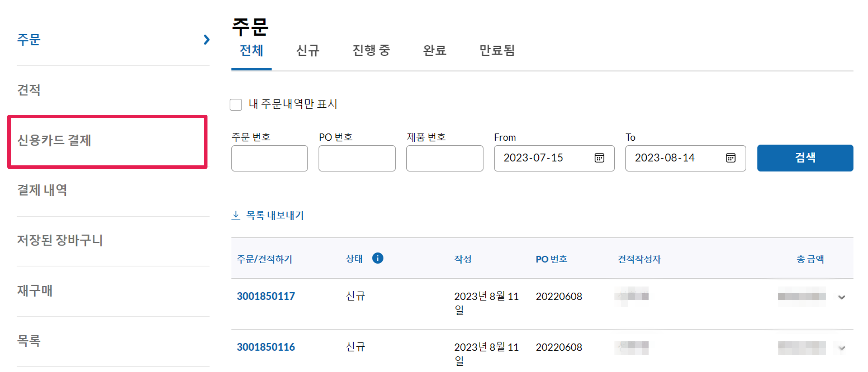Click the 상태 info icon

pos(377,258)
